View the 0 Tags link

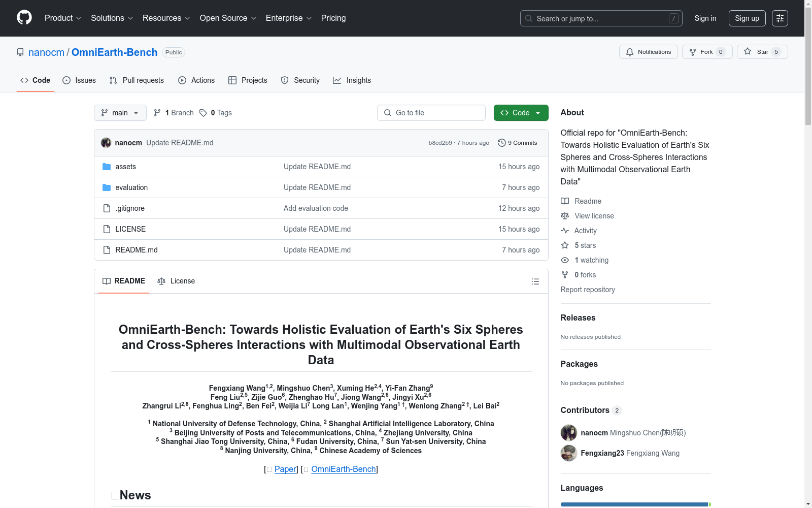(216, 113)
